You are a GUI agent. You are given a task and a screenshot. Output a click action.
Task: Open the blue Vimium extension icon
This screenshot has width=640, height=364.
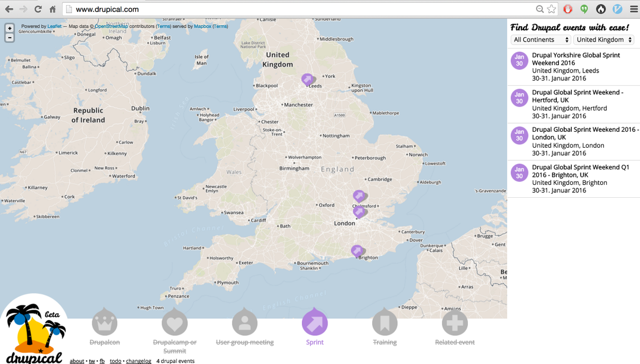(x=618, y=9)
